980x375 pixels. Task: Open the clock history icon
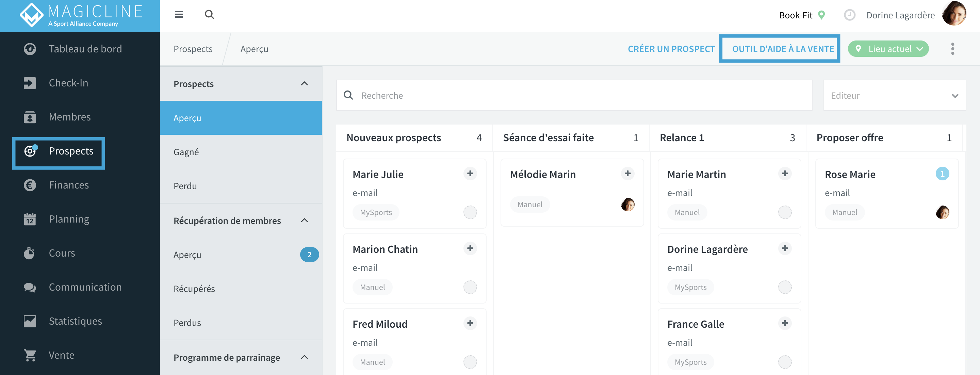point(850,15)
